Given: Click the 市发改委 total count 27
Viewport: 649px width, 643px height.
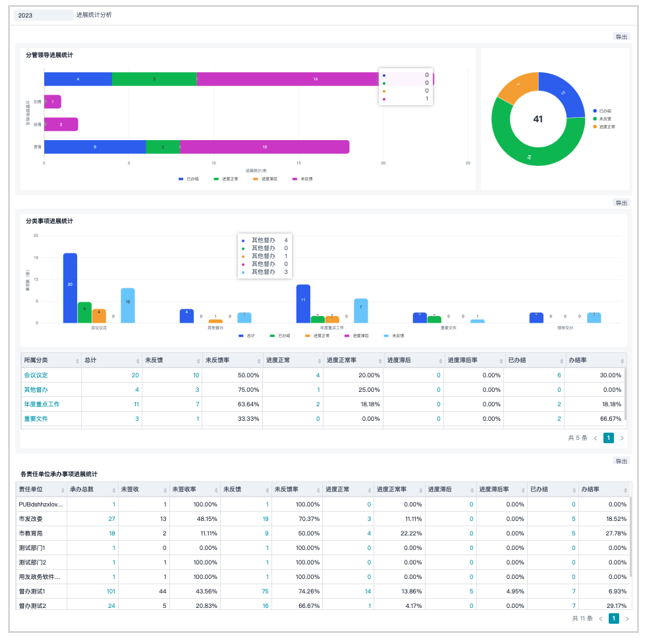Looking at the screenshot, I should tap(112, 518).
